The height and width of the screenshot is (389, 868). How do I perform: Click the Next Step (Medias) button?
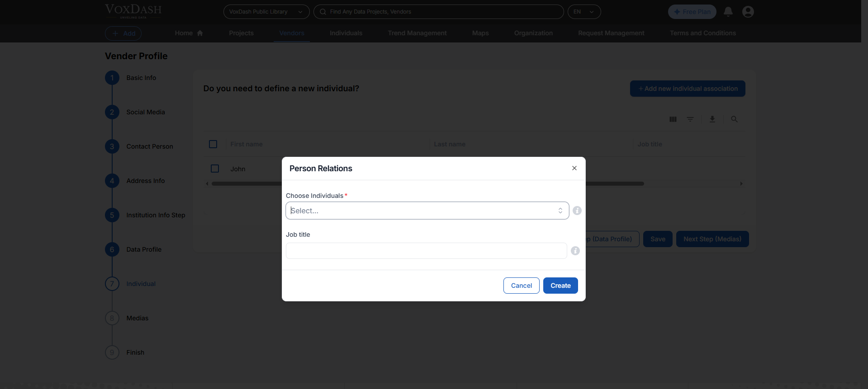[x=712, y=239]
